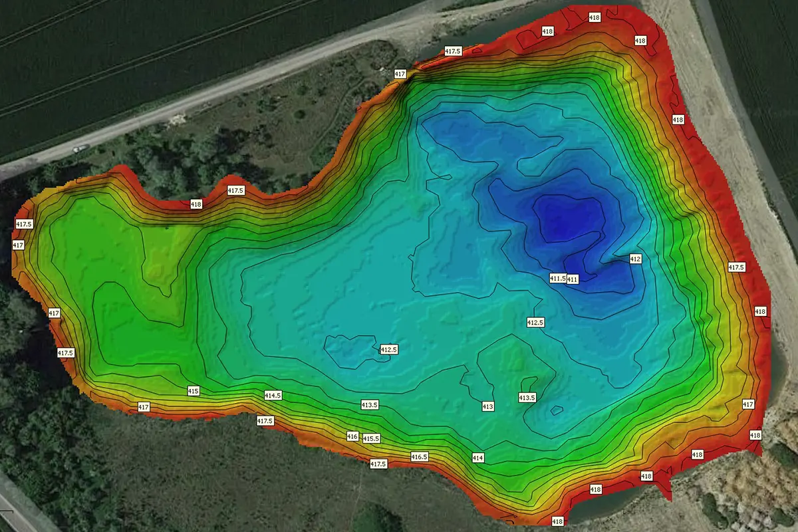The height and width of the screenshot is (532, 798).
Task: Click the 411 depth contour label
Action: click(x=572, y=279)
